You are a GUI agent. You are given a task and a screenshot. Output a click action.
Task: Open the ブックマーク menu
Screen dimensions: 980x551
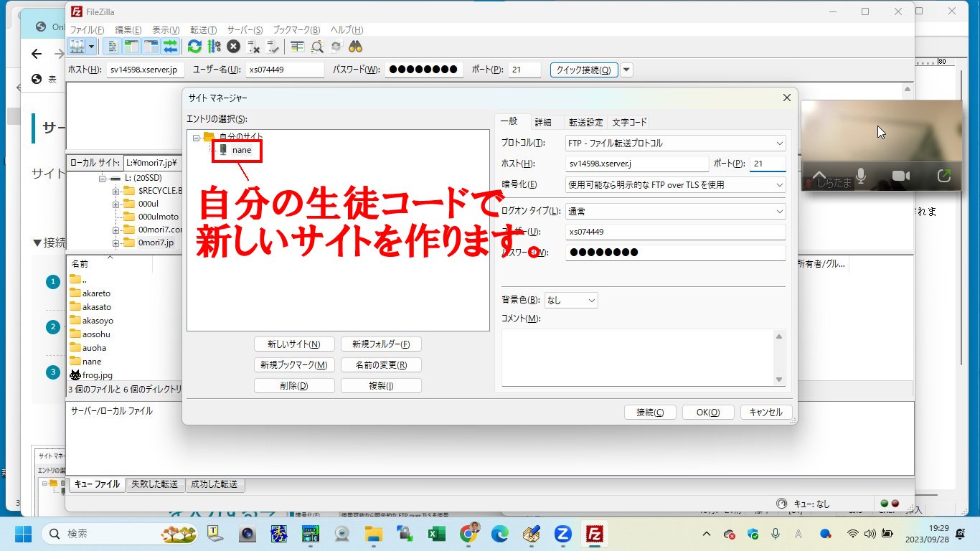[296, 30]
